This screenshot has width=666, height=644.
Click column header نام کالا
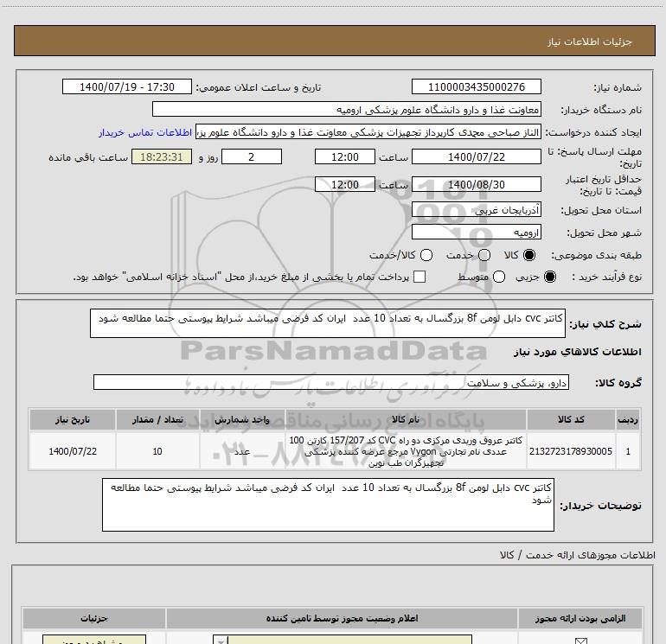coord(406,419)
